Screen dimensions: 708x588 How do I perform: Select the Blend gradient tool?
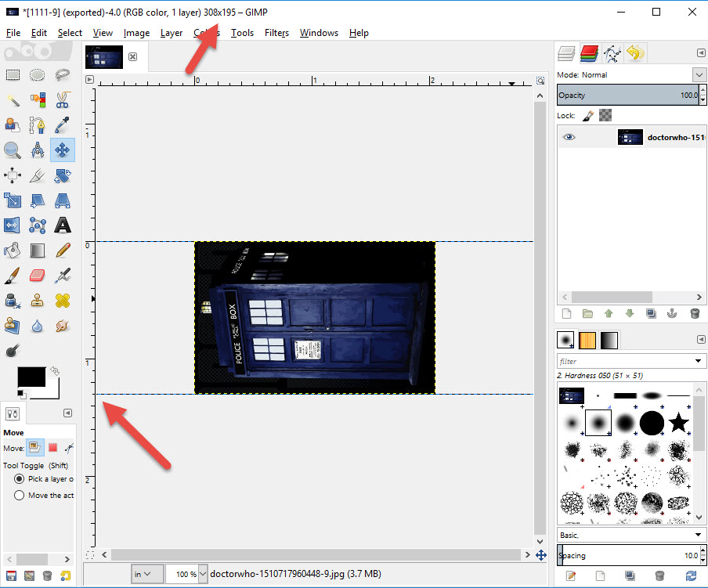pos(37,250)
